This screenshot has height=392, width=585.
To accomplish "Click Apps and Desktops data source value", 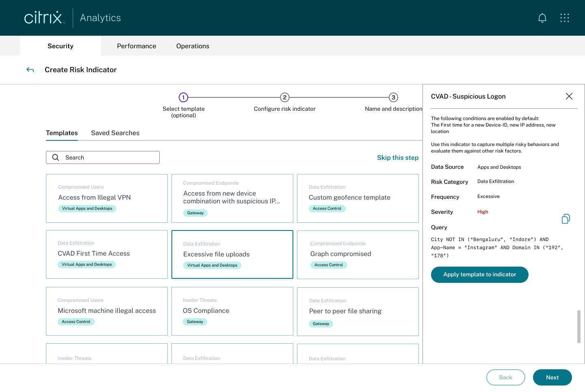I will pyautogui.click(x=499, y=167).
